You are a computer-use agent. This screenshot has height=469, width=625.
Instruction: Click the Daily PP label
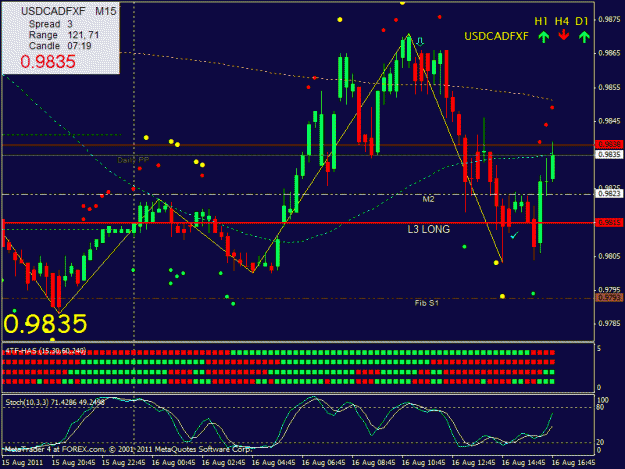(133, 160)
